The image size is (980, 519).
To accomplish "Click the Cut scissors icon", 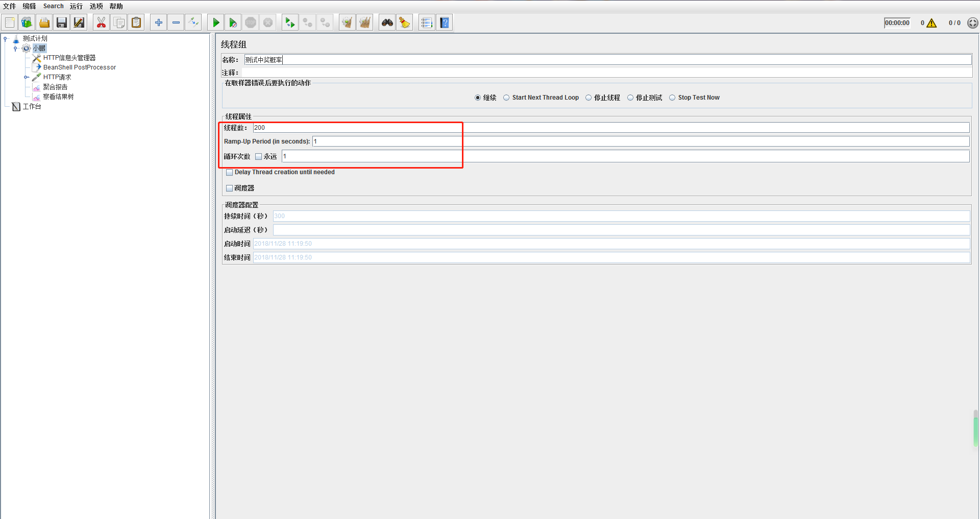I will coord(101,22).
